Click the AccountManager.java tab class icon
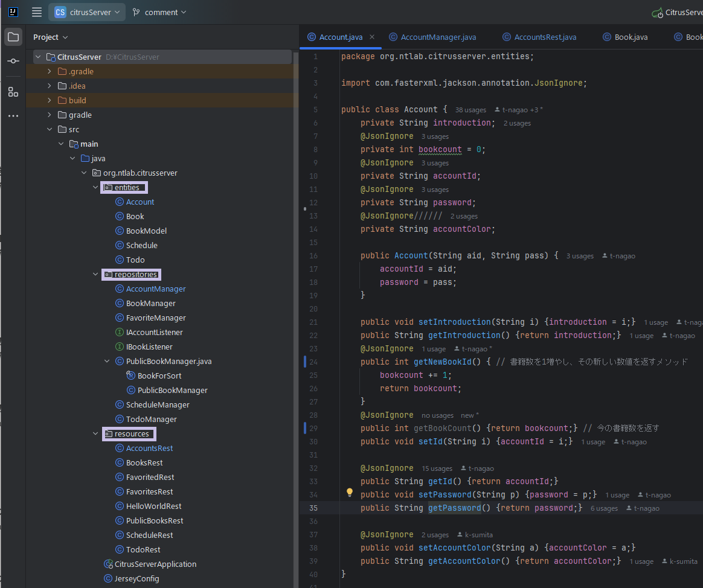Screen dimensions: 703x588 point(393,37)
